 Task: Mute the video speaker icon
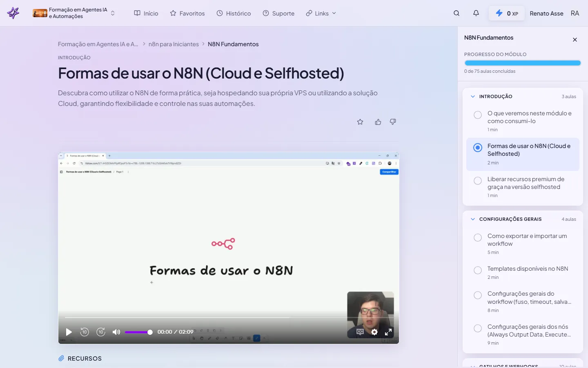pyautogui.click(x=116, y=332)
